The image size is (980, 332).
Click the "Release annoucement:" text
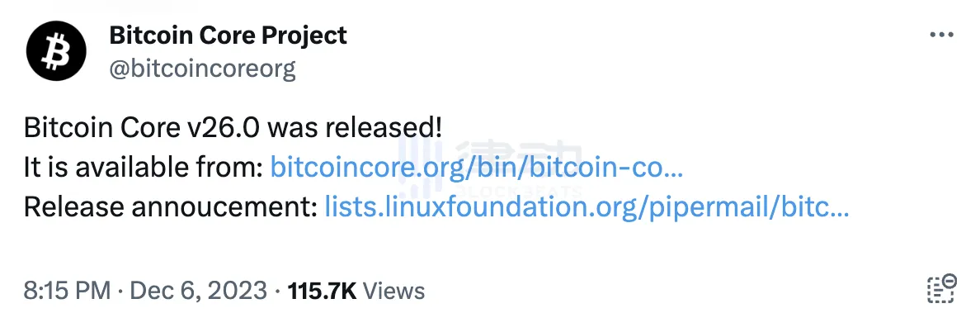170,207
